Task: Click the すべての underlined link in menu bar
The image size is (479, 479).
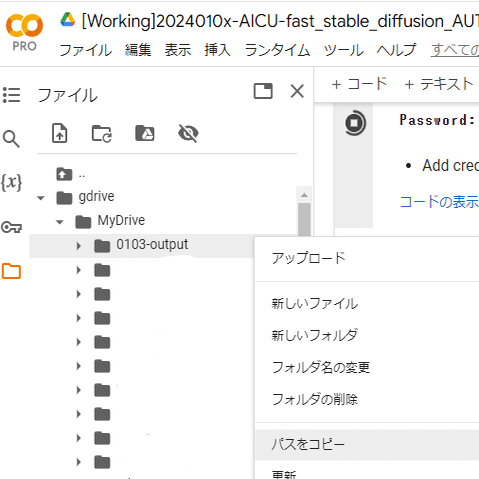Action: (455, 50)
